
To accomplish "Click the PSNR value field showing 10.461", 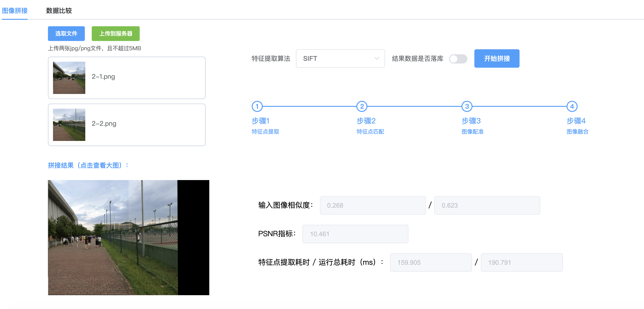I will tap(355, 234).
